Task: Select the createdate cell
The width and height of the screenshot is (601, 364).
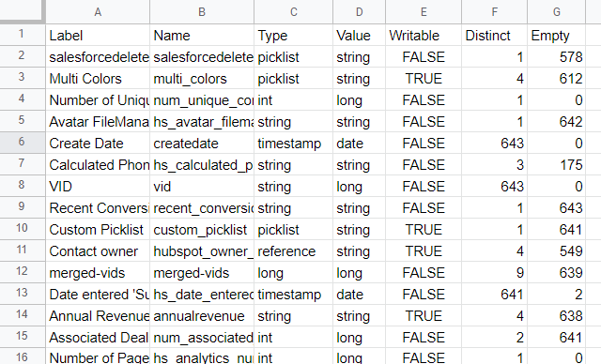Action: 202,144
